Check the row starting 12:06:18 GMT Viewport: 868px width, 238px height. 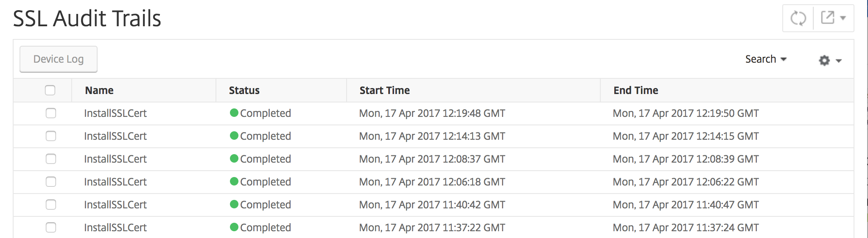(51, 182)
